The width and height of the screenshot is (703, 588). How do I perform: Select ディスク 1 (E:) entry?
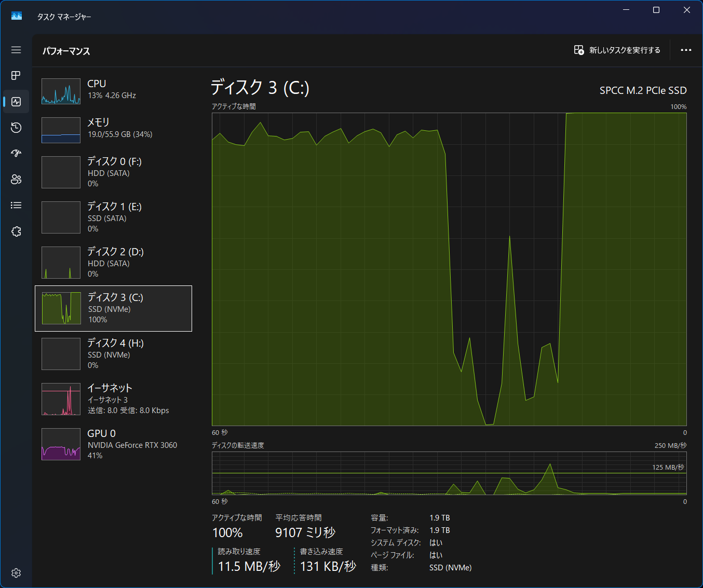pyautogui.click(x=113, y=217)
